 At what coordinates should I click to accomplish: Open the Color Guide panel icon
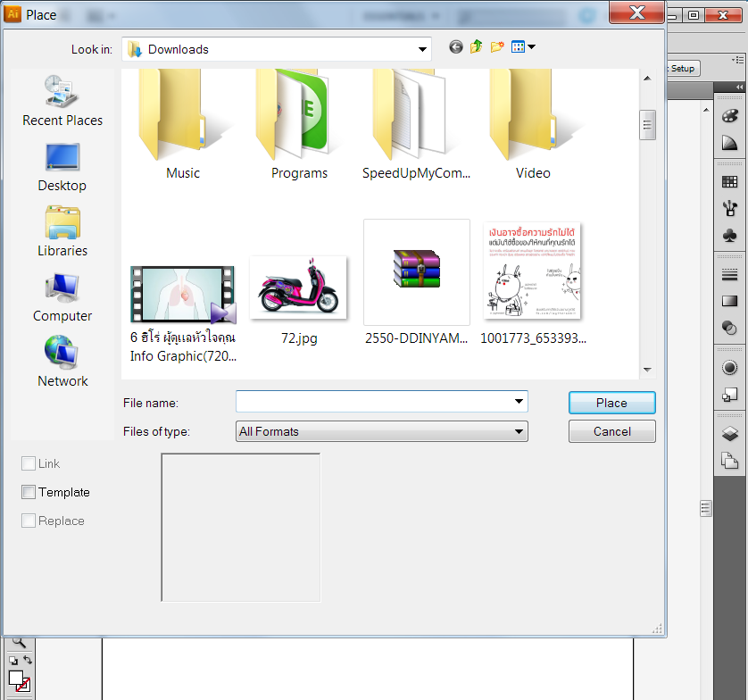(729, 143)
